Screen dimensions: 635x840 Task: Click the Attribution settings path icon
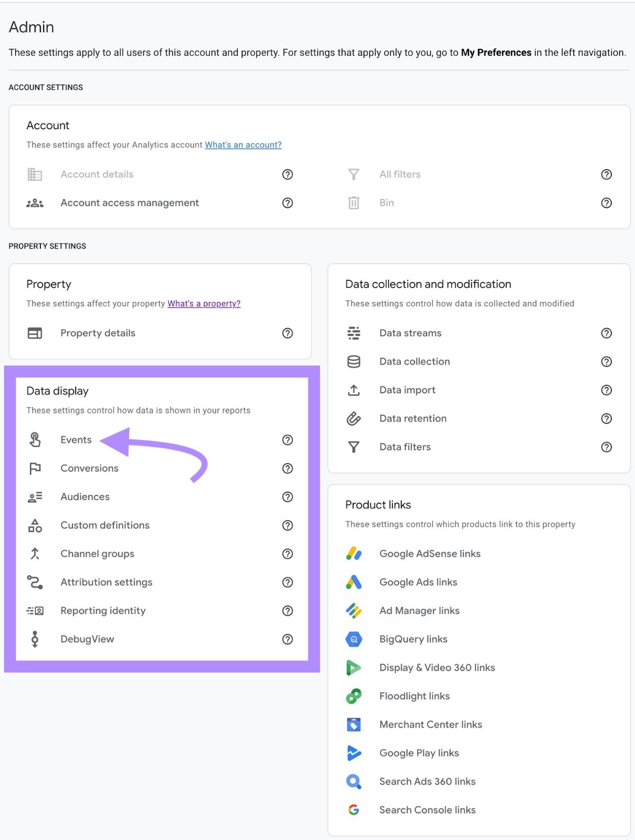tap(35, 582)
